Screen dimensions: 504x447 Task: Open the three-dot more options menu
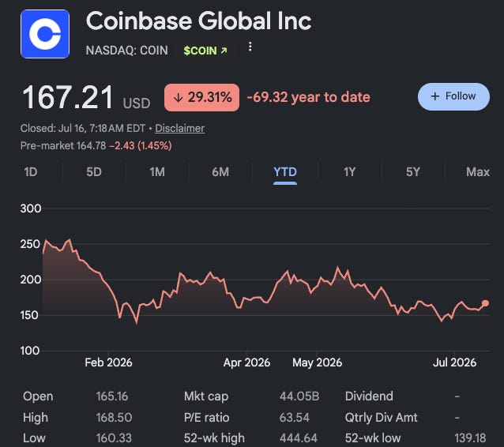tap(250, 47)
